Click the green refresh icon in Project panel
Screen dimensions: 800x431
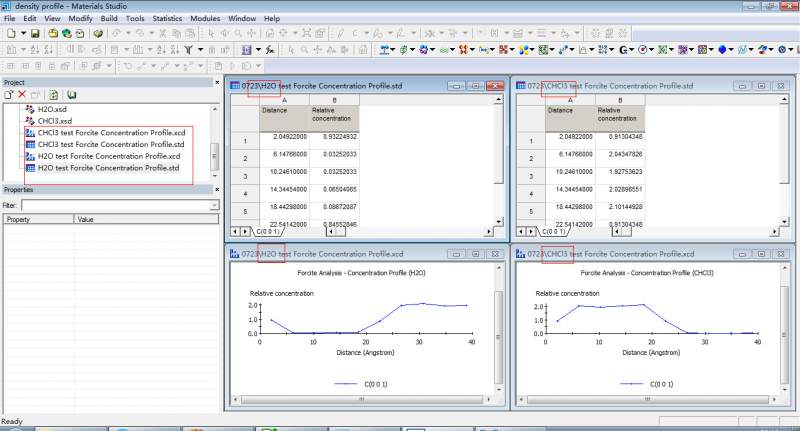[53, 95]
